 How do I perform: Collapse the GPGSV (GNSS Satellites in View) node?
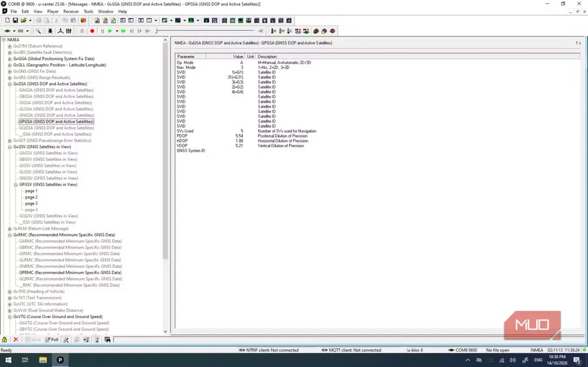pyautogui.click(x=16, y=185)
